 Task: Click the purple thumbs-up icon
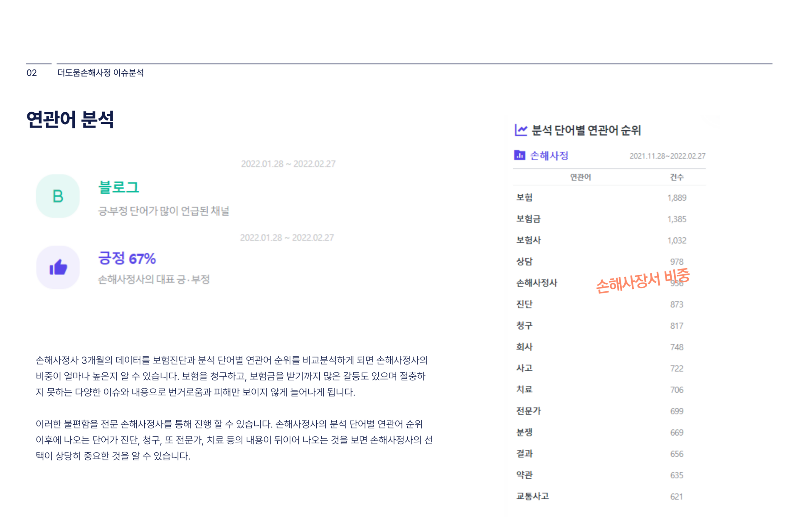click(58, 267)
